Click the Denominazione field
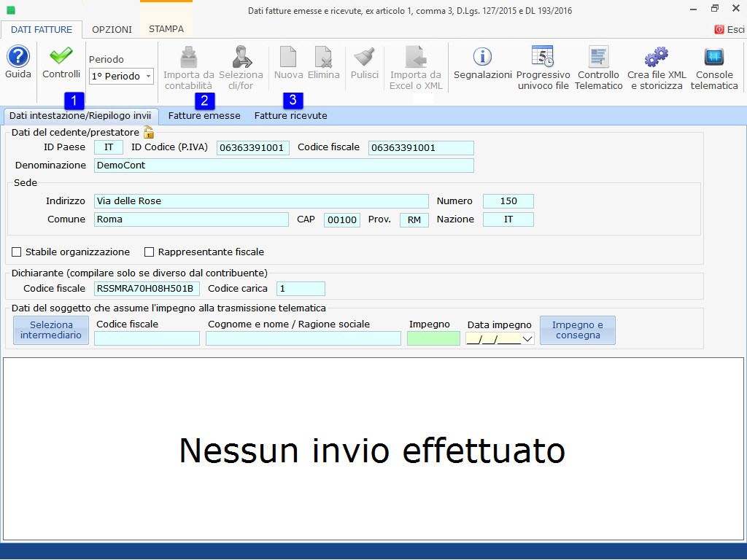The width and height of the screenshot is (747, 560). 284,166
